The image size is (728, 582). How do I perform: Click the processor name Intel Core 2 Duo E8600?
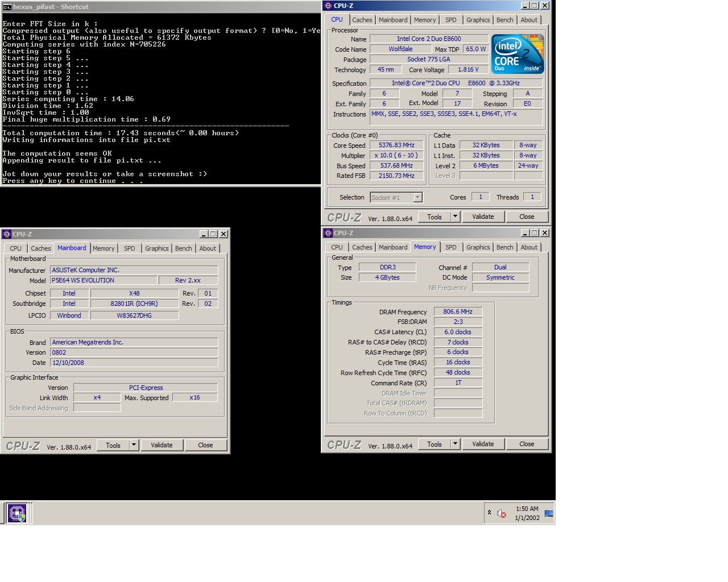[429, 39]
